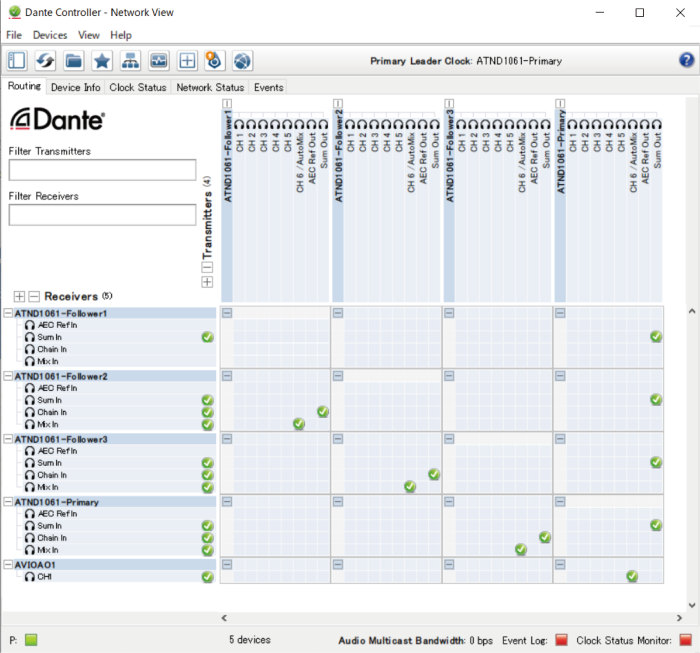The width and height of the screenshot is (700, 653).
Task: Open the Network topology toolbar icon
Action: point(130,60)
